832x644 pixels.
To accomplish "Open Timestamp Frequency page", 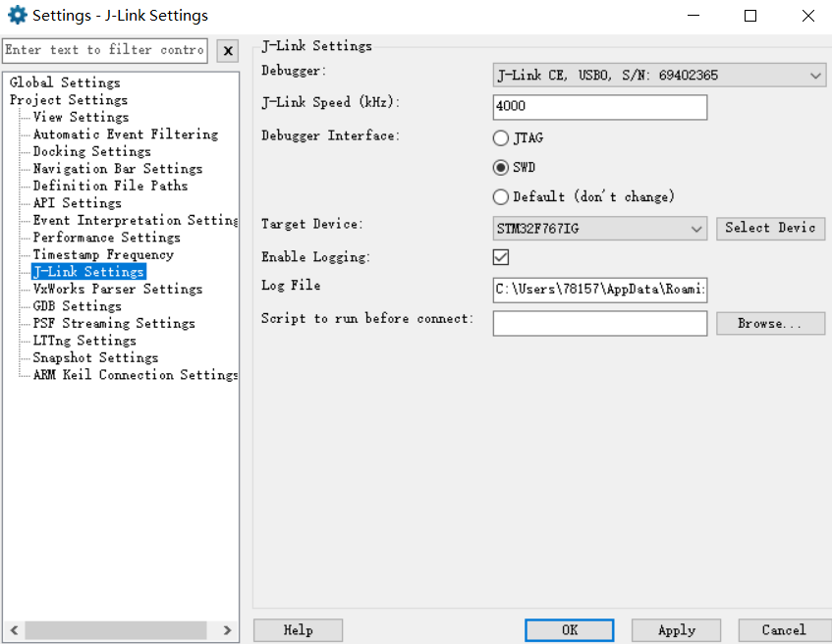I will pyautogui.click(x=103, y=254).
